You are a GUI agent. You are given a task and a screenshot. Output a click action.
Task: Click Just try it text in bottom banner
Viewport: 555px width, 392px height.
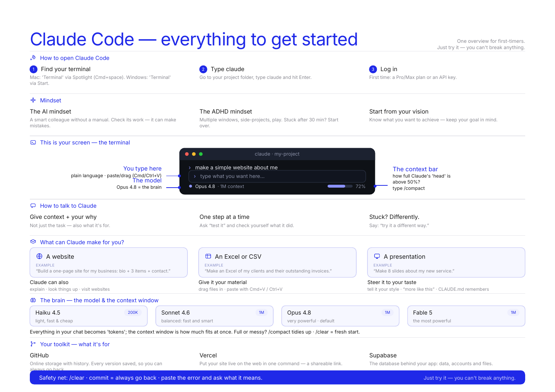(x=470, y=378)
